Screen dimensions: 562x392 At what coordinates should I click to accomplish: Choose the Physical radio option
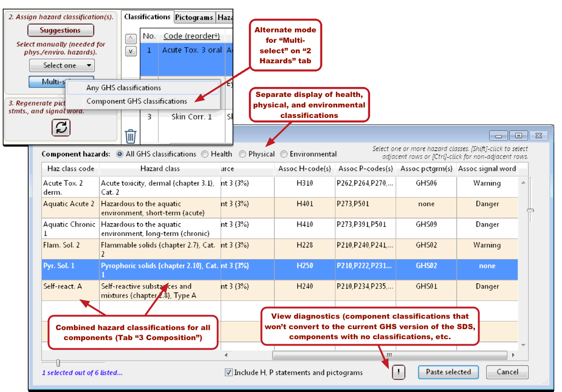242,154
